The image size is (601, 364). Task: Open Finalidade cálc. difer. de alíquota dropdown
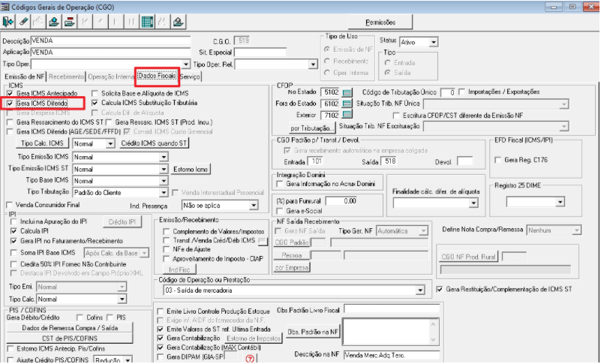point(473,203)
